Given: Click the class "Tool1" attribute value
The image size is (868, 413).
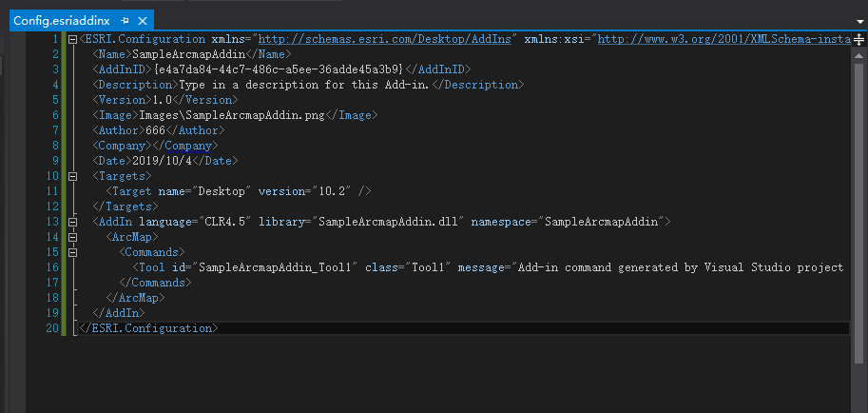Looking at the screenshot, I should pyautogui.click(x=429, y=267).
